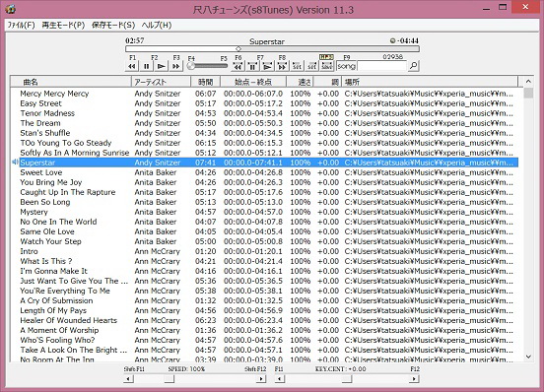Select the song 'No One In The World'
Image resolution: width=544 pixels, height=392 pixels.
point(58,222)
